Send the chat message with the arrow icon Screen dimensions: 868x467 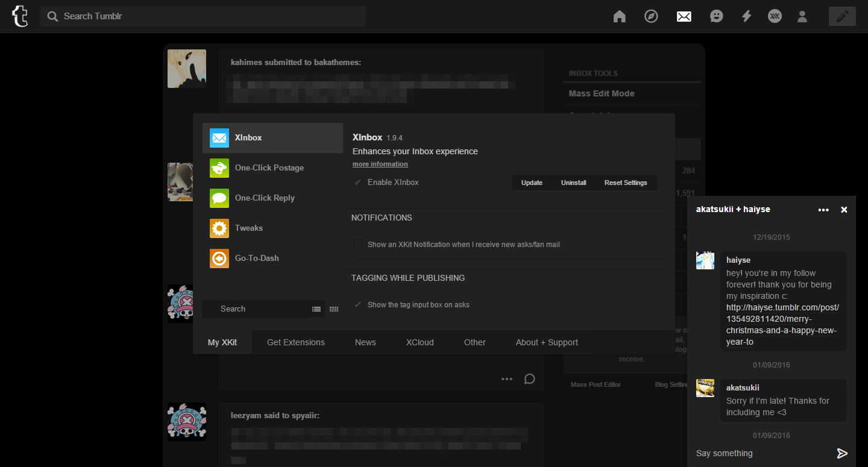(843, 453)
